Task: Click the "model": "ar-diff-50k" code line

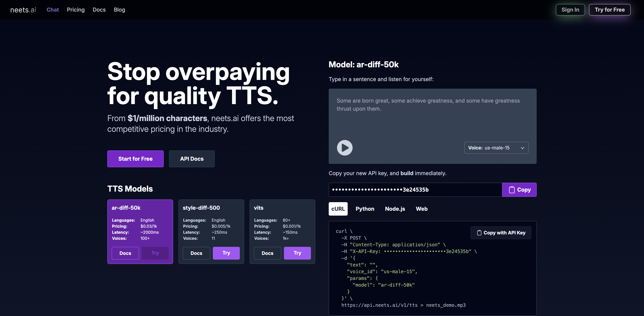Action: click(384, 285)
